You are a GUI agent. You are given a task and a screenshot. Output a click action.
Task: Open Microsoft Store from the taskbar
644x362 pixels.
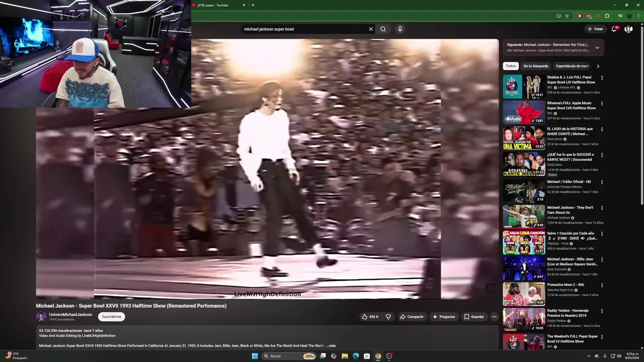367,356
